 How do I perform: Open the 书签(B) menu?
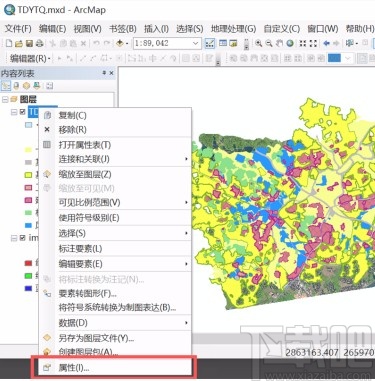coord(123,29)
